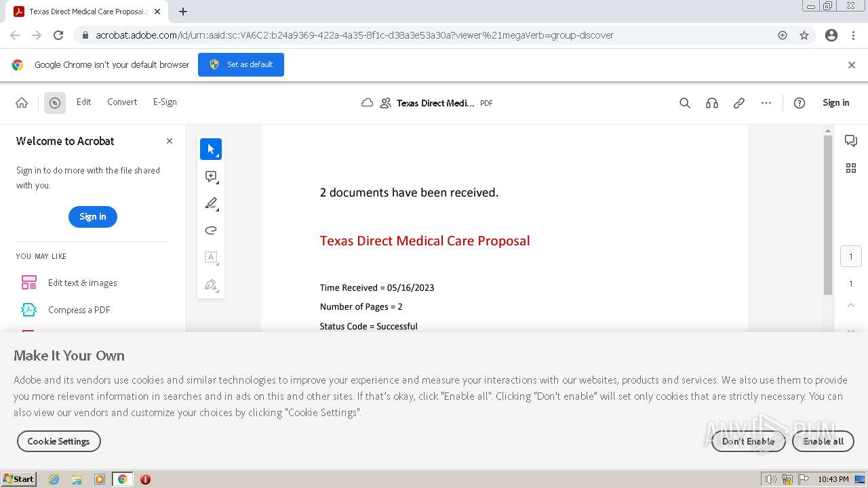868x488 pixels.
Task: Open the help question mark icon
Action: pos(800,103)
